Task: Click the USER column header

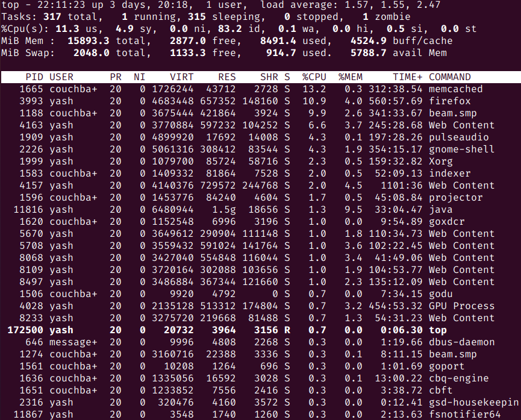Action: (x=61, y=77)
